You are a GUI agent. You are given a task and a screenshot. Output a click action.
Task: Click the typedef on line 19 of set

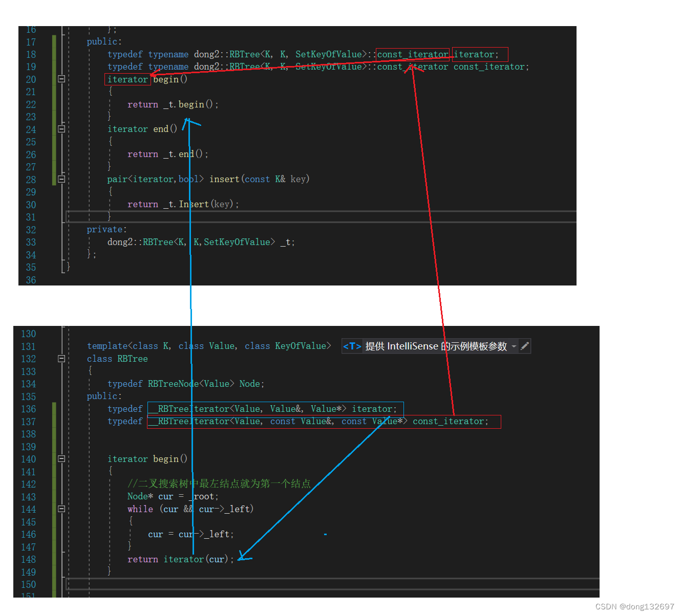click(318, 67)
